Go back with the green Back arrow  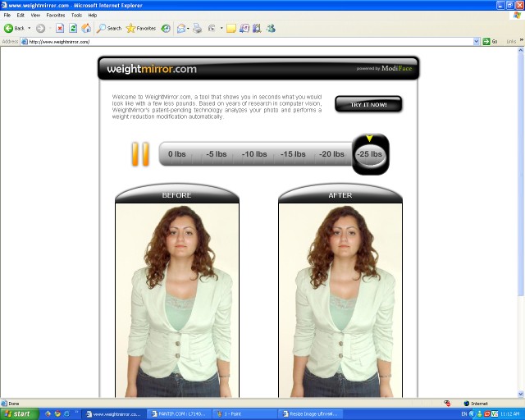[14, 29]
